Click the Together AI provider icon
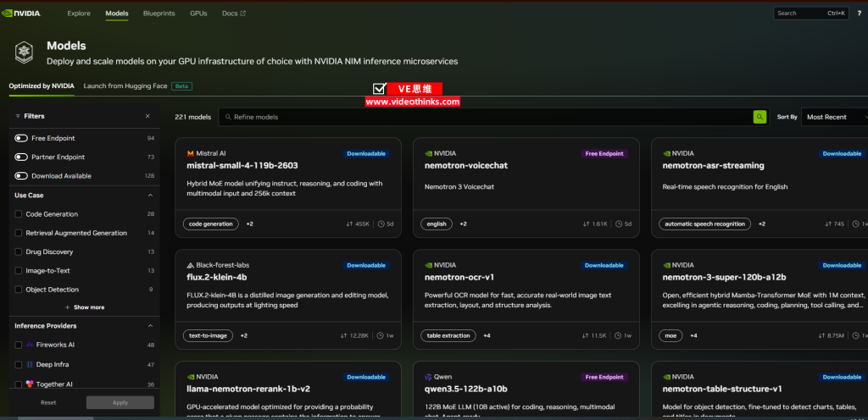The height and width of the screenshot is (420, 868). click(x=30, y=384)
